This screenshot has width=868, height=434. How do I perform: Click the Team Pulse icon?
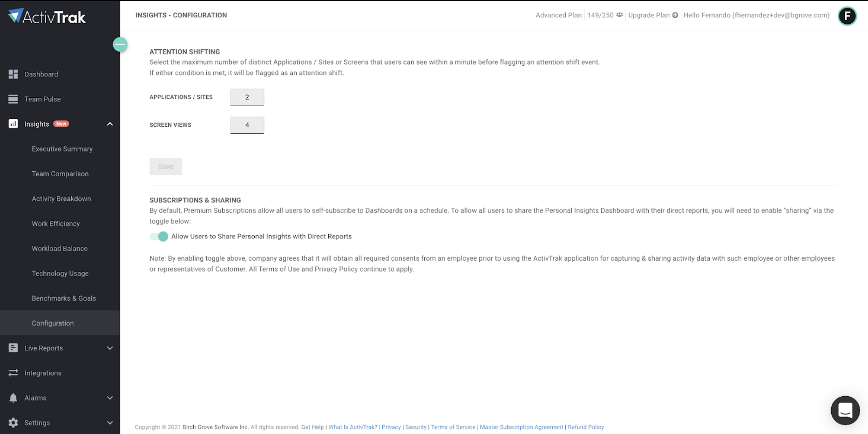13,99
